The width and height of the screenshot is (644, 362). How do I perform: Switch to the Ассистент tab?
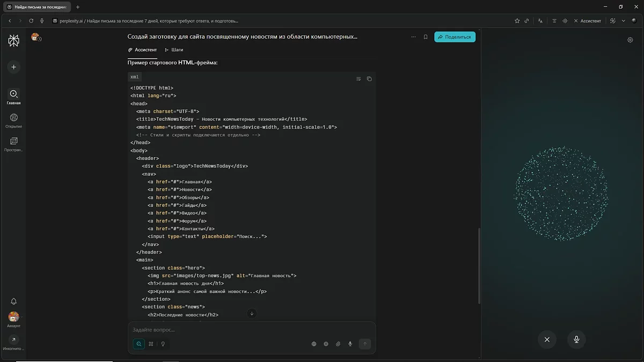coord(142,50)
